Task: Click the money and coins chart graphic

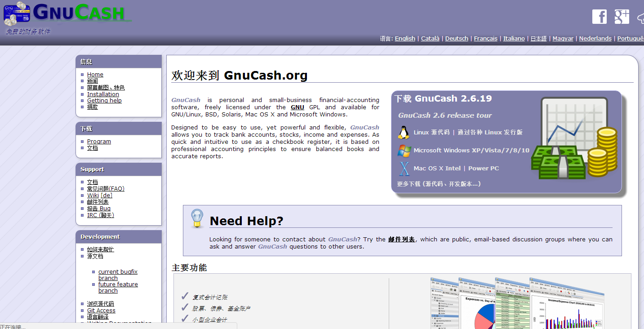Action: (574, 138)
